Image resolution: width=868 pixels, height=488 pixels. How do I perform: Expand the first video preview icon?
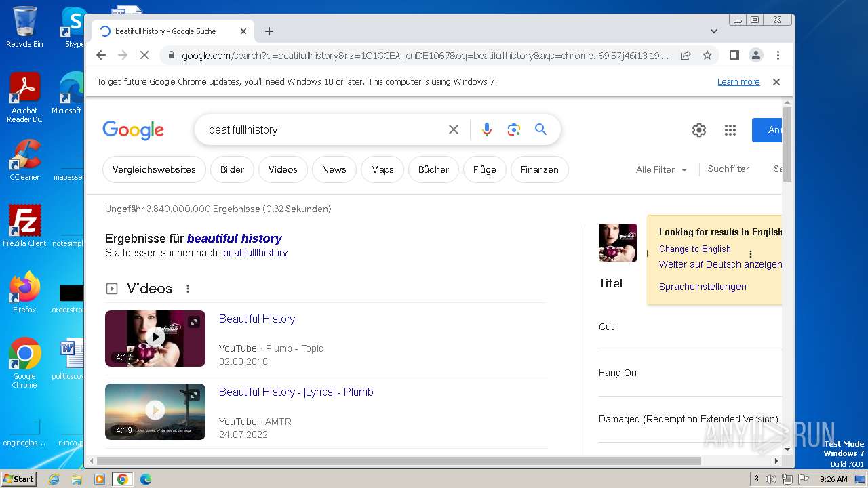[x=194, y=322]
